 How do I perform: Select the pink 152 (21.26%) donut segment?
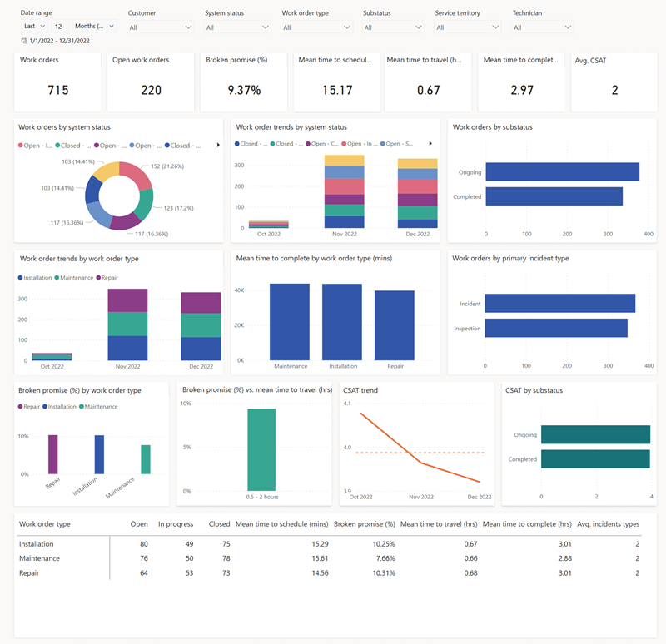pyautogui.click(x=137, y=173)
